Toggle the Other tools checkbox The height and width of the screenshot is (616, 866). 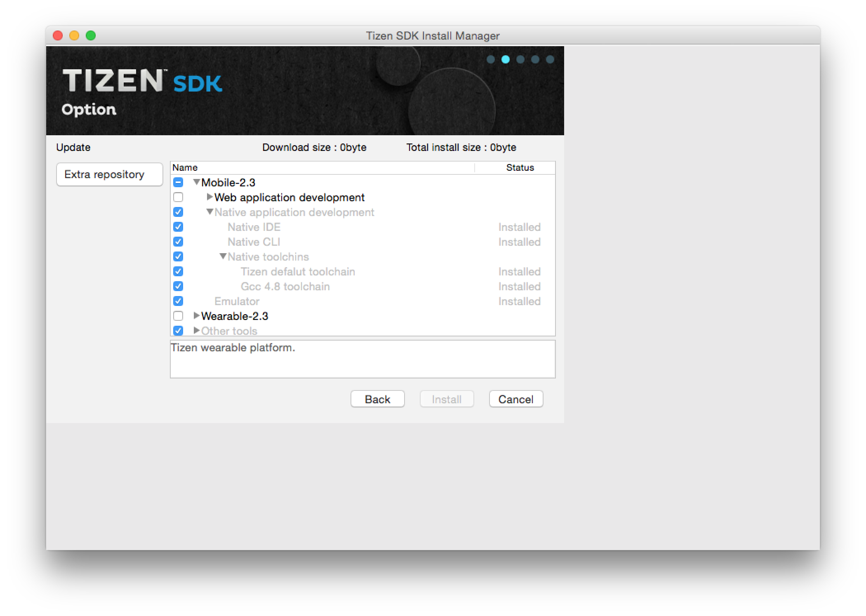click(178, 330)
